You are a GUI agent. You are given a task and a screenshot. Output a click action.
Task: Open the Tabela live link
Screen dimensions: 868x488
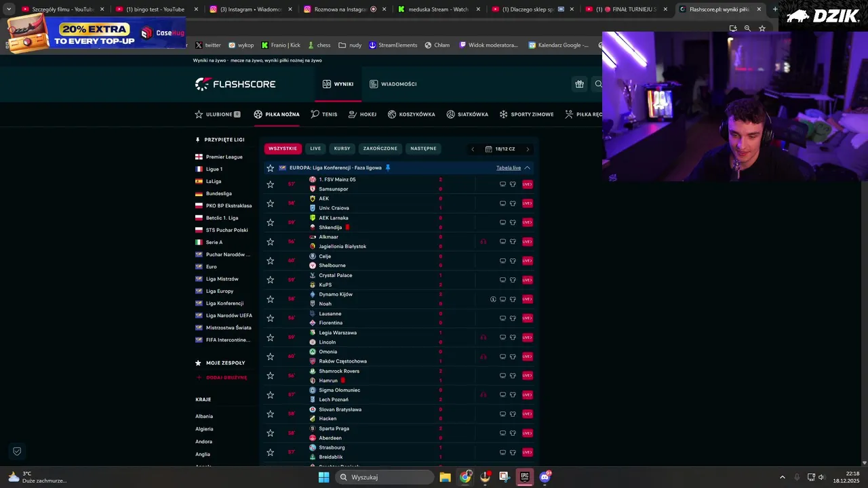pyautogui.click(x=509, y=168)
